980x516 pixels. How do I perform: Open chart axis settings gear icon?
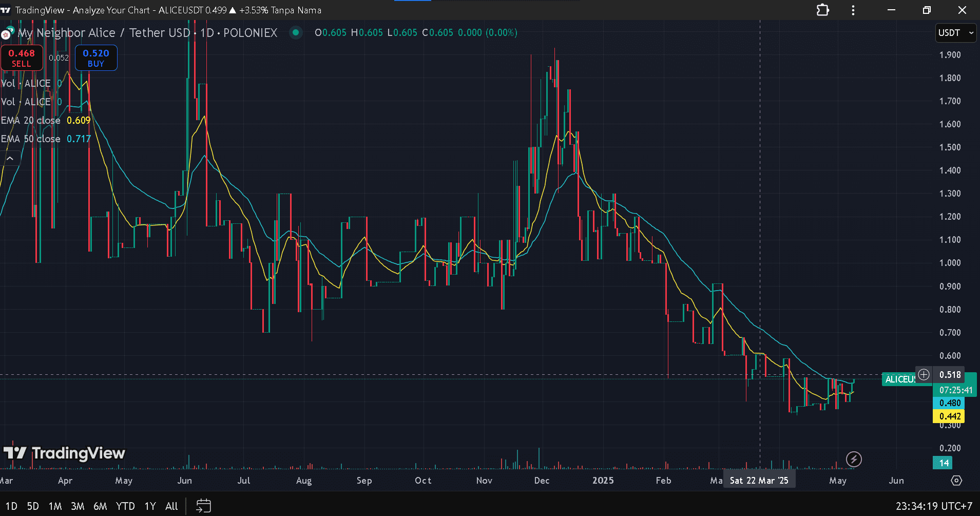click(956, 481)
